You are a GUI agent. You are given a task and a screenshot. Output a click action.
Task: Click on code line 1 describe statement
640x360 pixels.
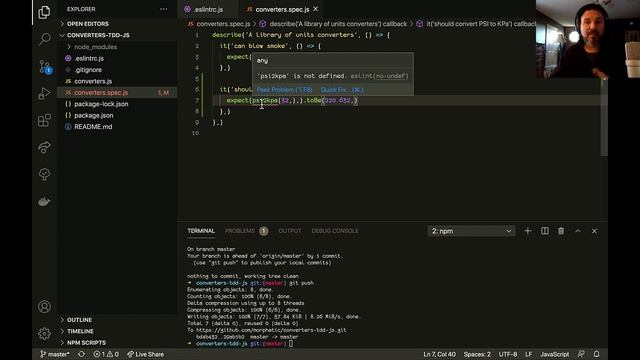(301, 35)
